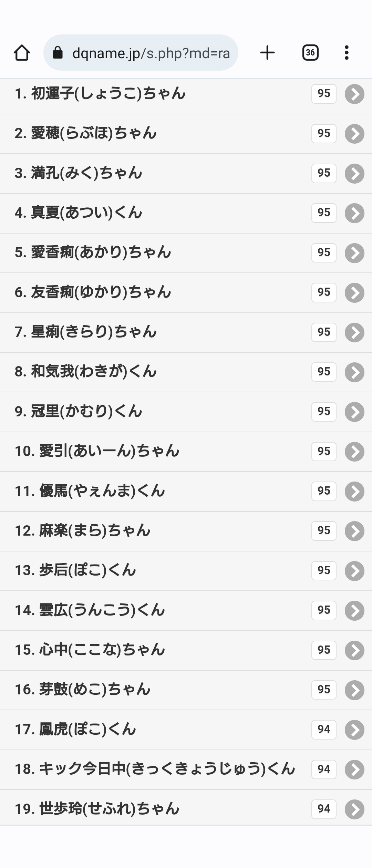Open a new tab with plus icon
372x868 pixels.
tap(267, 53)
